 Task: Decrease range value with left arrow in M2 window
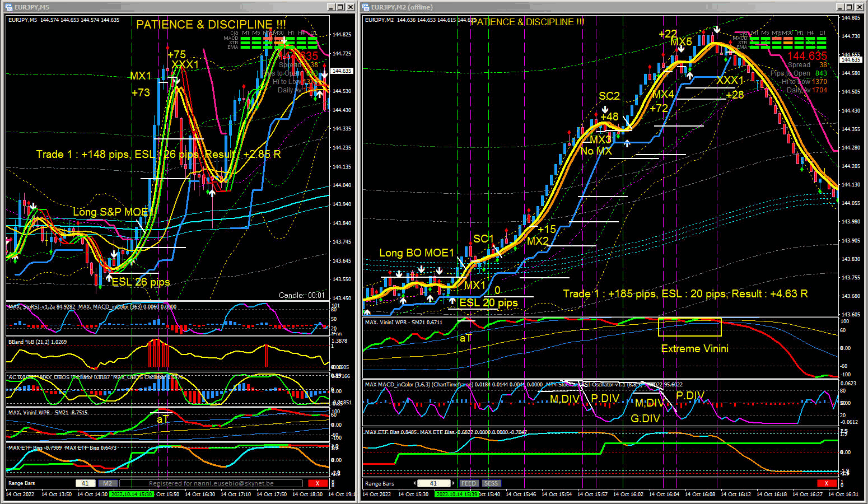pyautogui.click(x=415, y=483)
